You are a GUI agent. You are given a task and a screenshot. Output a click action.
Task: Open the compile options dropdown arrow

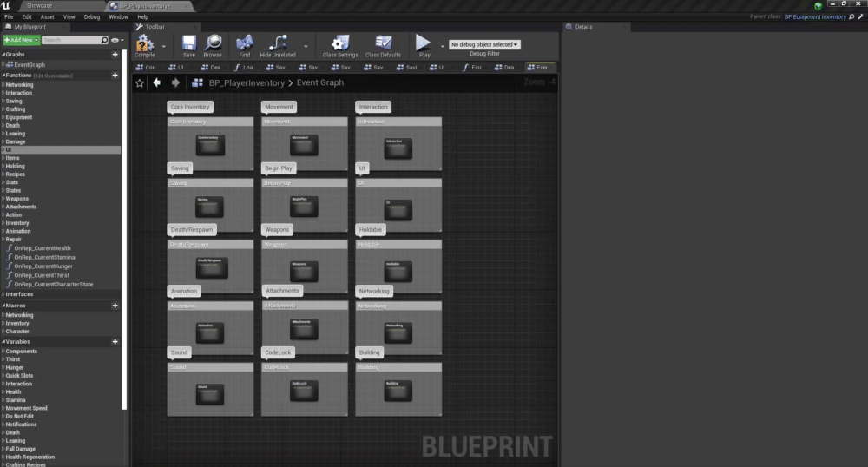click(x=164, y=47)
